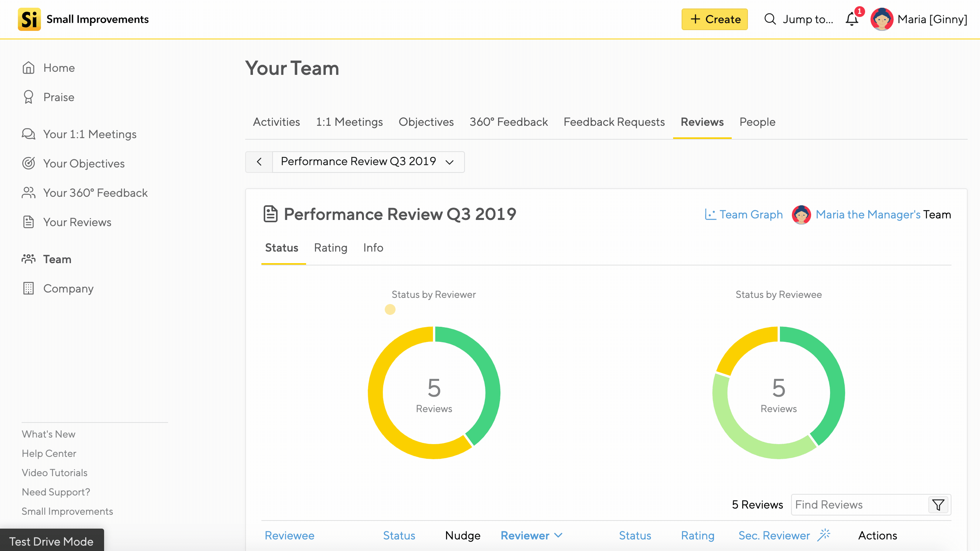The image size is (980, 551).
Task: Click the Team group icon
Action: [x=29, y=259]
